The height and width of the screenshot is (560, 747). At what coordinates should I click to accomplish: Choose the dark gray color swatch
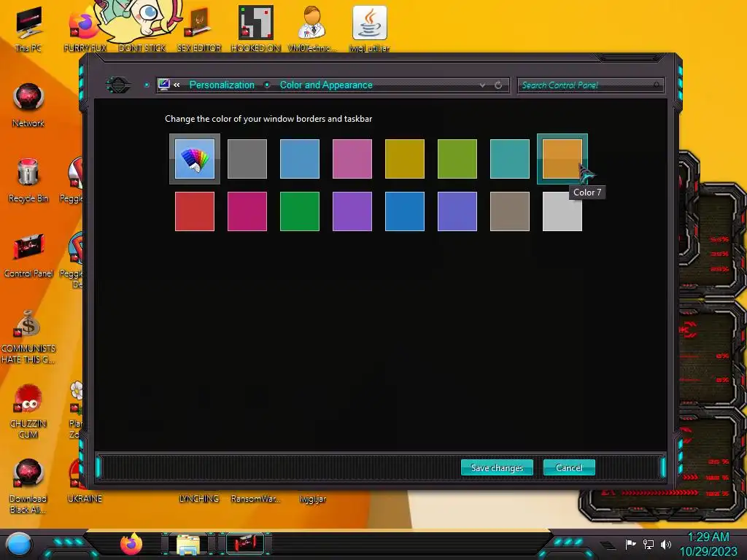247,158
